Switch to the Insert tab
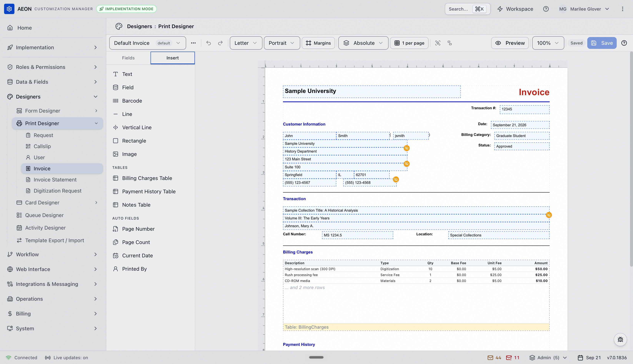 point(172,58)
